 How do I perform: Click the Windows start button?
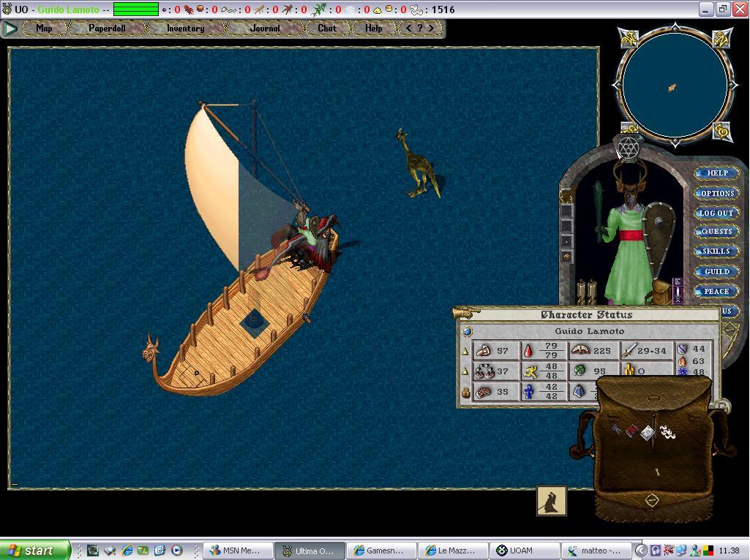34,550
